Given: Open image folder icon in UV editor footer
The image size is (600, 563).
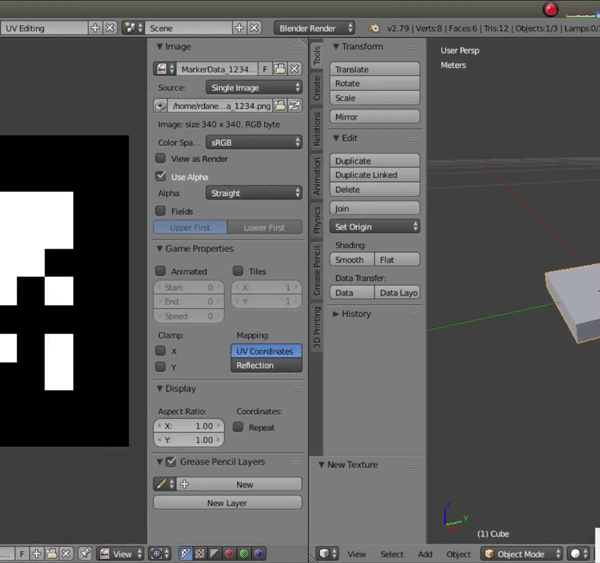Looking at the screenshot, I should point(51,553).
